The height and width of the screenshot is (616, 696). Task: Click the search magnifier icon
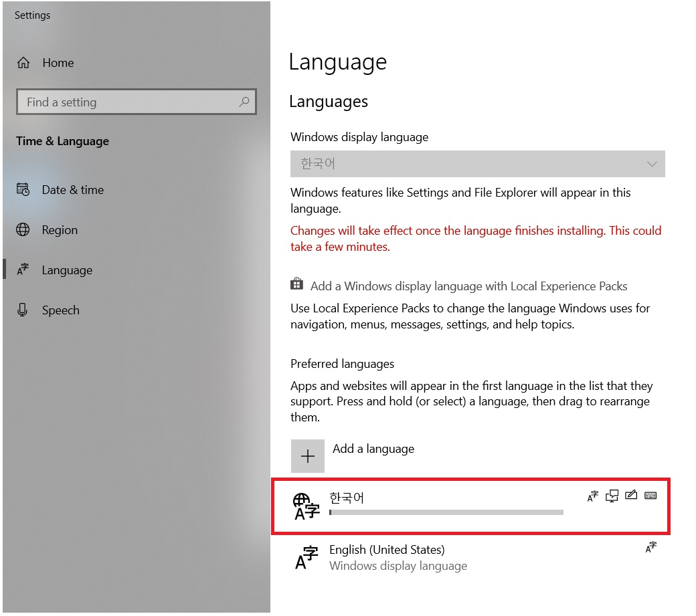(244, 102)
